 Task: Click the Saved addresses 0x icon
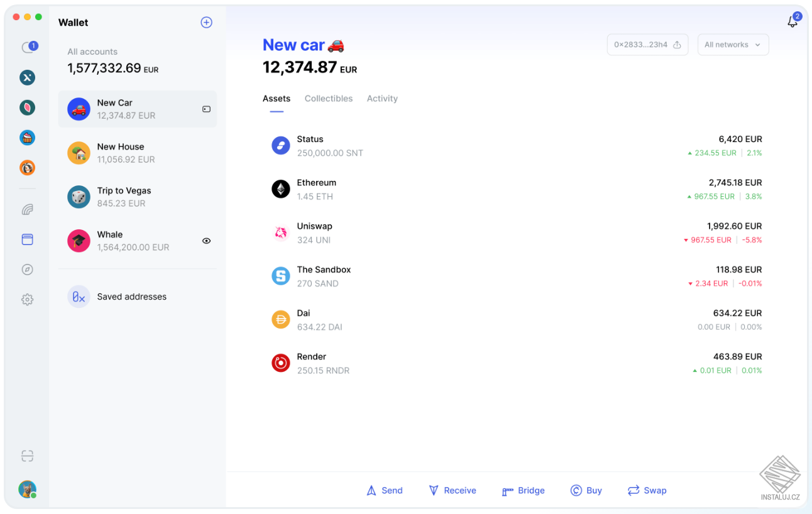[x=79, y=297]
